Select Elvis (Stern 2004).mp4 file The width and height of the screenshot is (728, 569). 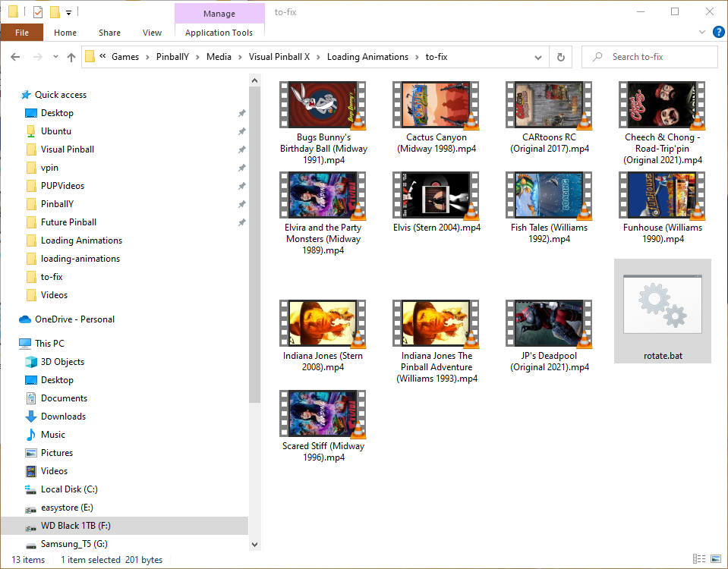pos(436,203)
